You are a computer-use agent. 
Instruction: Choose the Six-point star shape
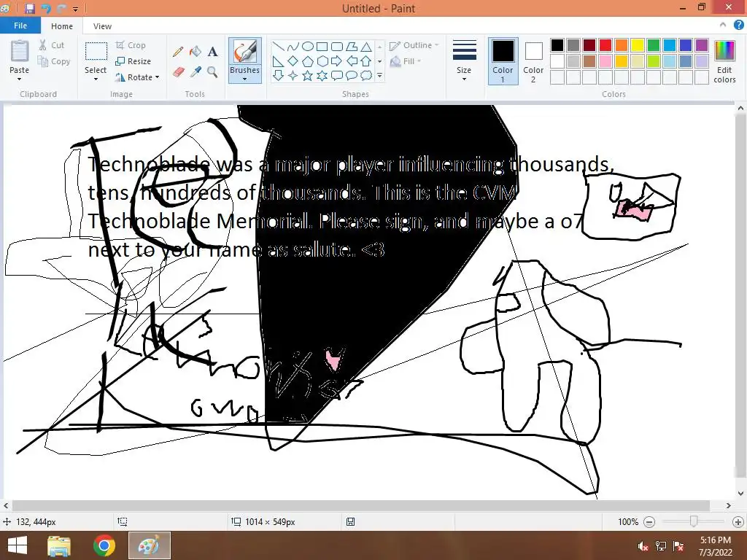click(322, 75)
